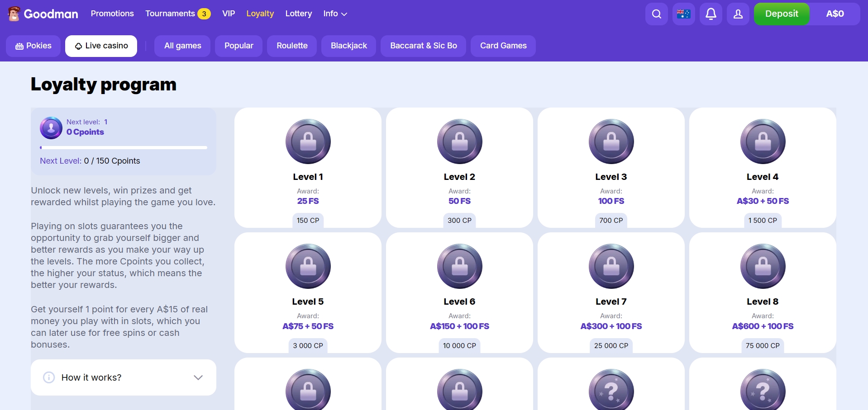This screenshot has width=868, height=410.
Task: Click the notifications bell icon
Action: [711, 14]
